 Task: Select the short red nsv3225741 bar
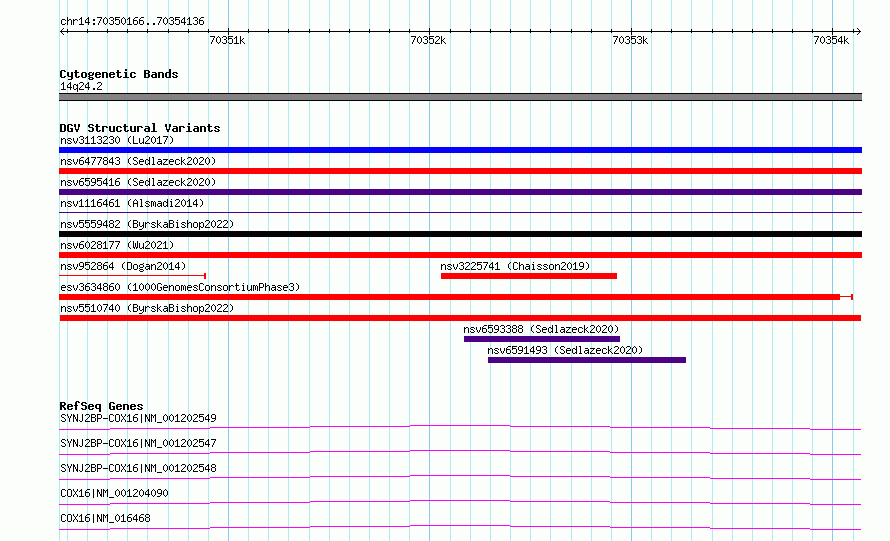point(528,276)
